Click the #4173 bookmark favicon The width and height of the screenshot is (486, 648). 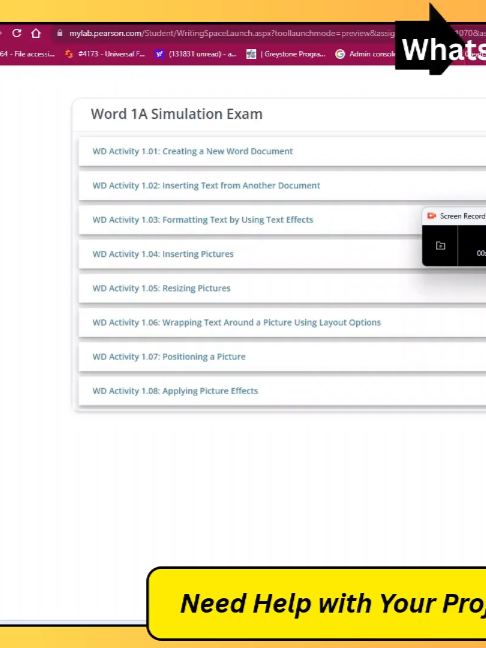(x=69, y=54)
